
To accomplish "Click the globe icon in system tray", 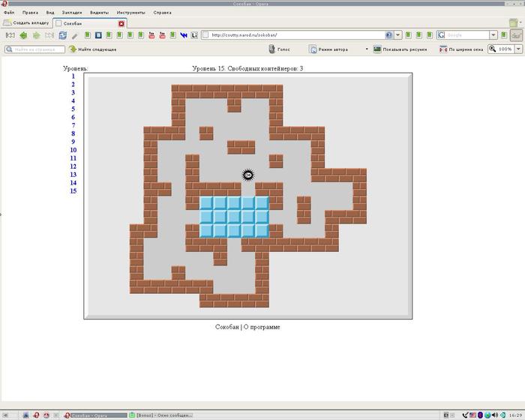I will click(x=487, y=415).
